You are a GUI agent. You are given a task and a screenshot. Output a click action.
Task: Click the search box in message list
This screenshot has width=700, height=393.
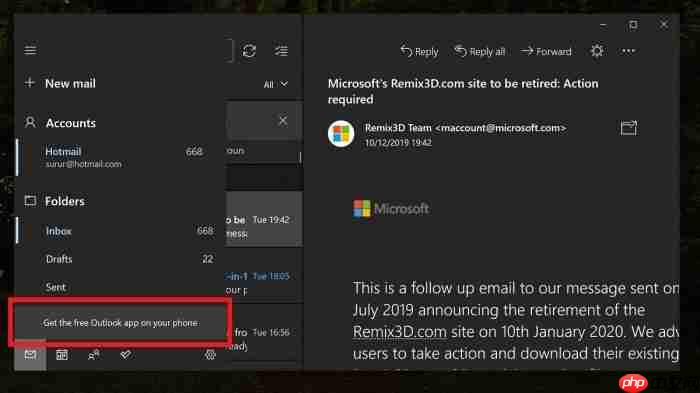[229, 50]
